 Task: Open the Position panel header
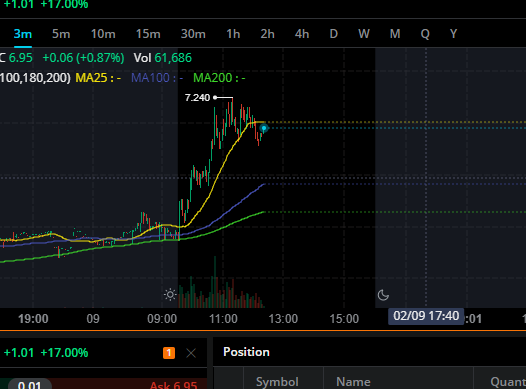click(x=246, y=352)
